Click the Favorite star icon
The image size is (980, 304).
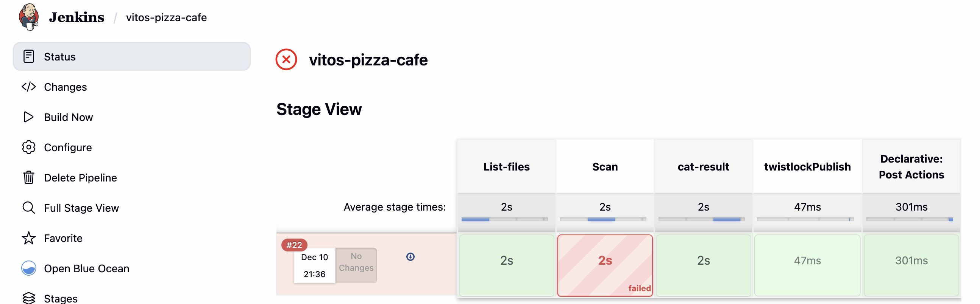28,238
